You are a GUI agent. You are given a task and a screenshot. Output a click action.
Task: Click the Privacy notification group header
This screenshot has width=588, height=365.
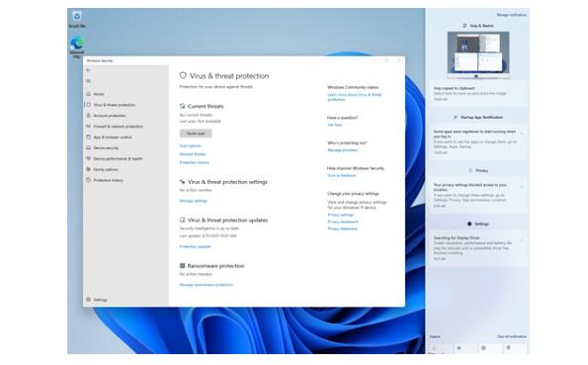[478, 170]
